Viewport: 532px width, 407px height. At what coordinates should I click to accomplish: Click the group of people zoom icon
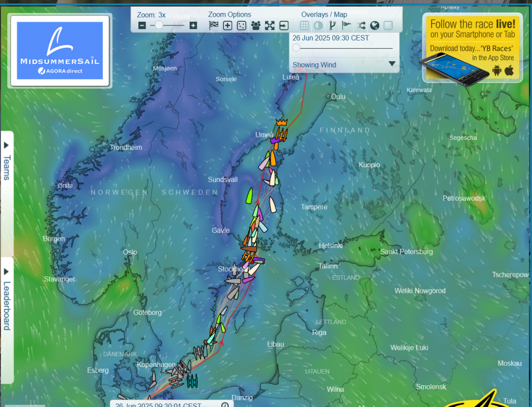click(256, 25)
